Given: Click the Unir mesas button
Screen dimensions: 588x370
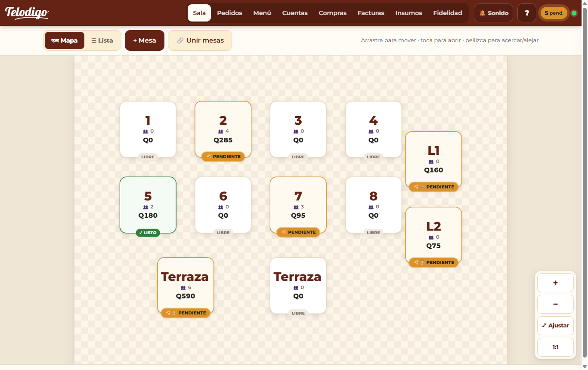Looking at the screenshot, I should pos(200,40).
